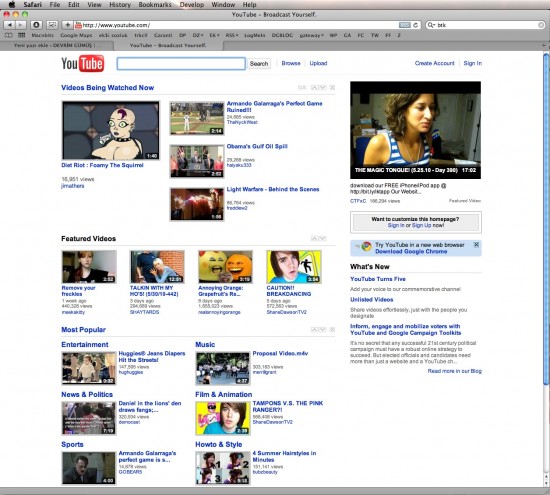
Task: Open the DZ bookmarks folder dropdown
Action: point(198,35)
